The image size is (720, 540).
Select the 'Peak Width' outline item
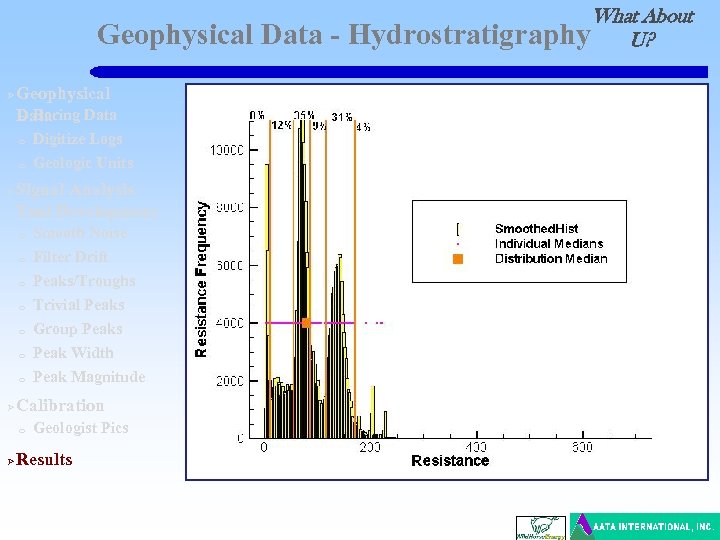(73, 353)
